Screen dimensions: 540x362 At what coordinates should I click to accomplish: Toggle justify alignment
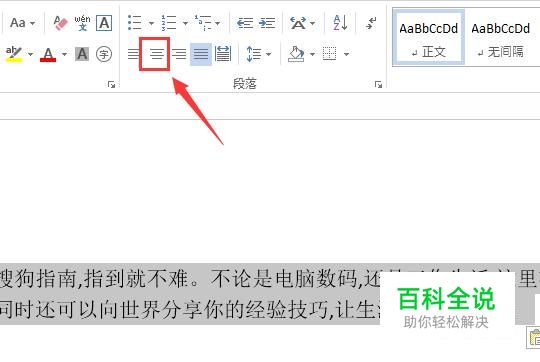[x=201, y=54]
